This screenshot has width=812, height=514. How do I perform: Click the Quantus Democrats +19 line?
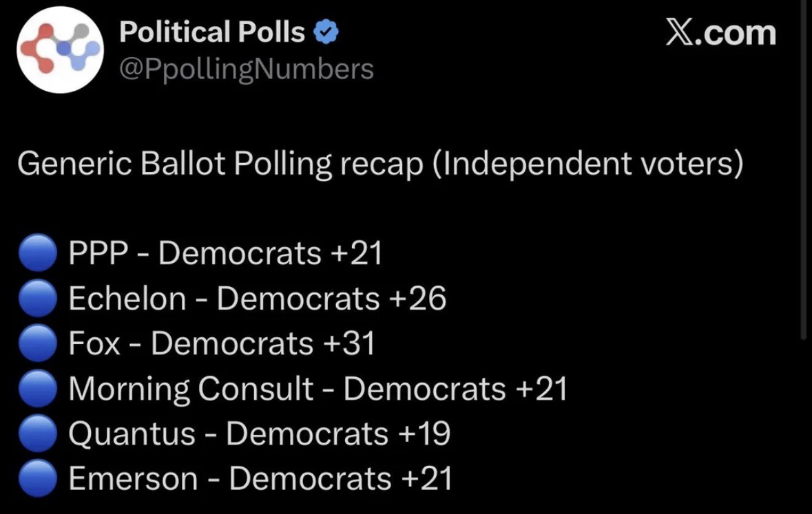click(x=260, y=434)
